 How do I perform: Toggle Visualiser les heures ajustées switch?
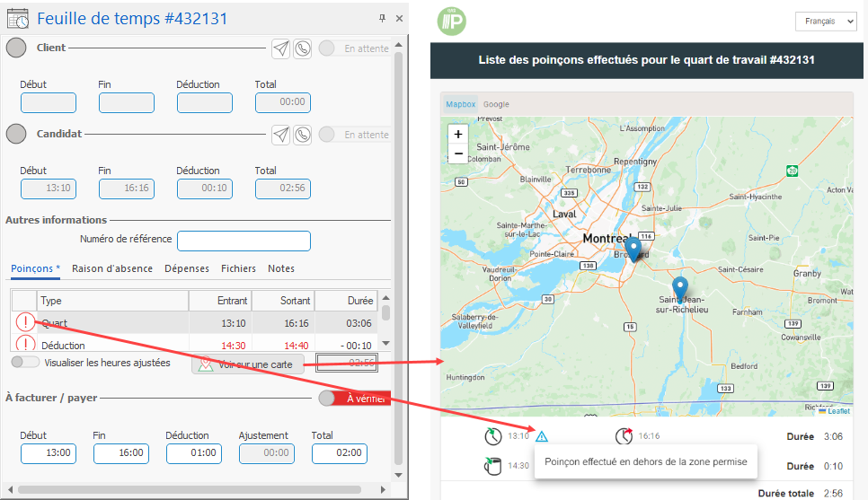[25, 362]
